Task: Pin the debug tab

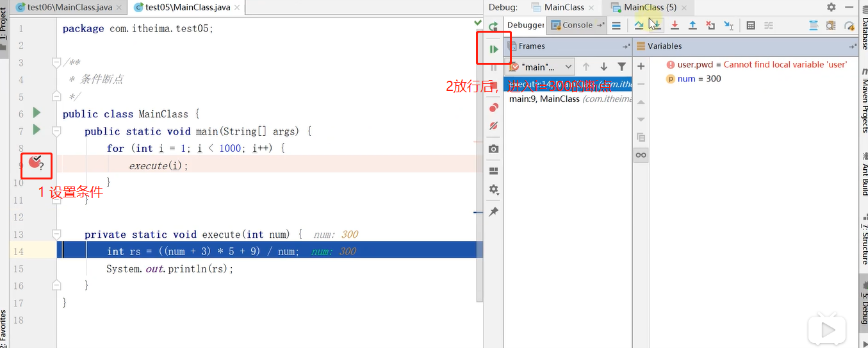Action: [493, 211]
